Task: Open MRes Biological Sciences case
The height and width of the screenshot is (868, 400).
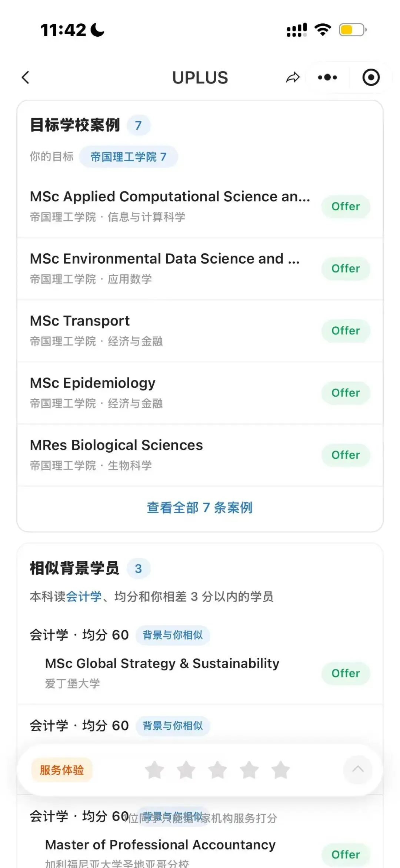Action: pos(200,455)
